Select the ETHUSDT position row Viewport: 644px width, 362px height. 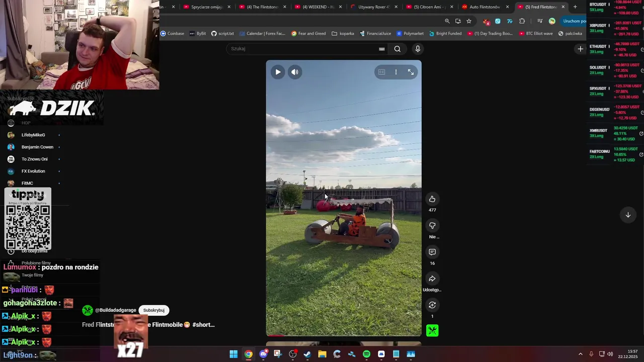[x=614, y=49]
